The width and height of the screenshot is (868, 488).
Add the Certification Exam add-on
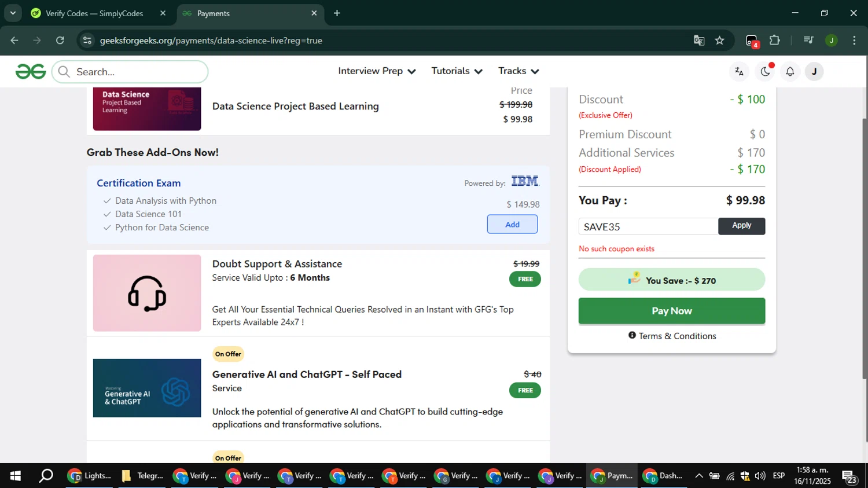512,224
